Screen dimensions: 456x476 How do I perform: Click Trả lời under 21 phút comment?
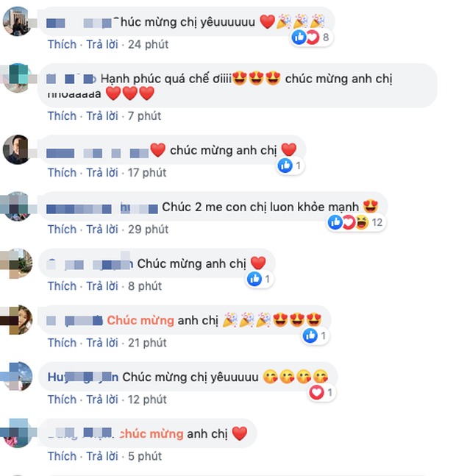[x=102, y=343]
